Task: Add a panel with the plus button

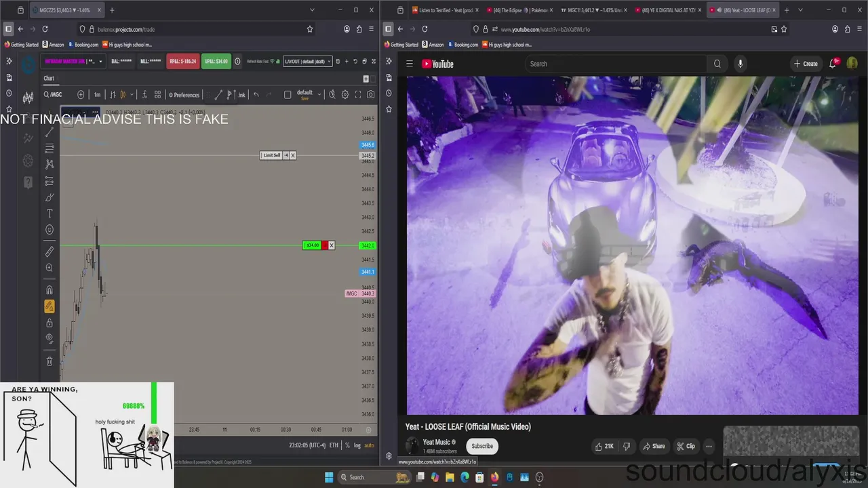Action: coord(366,79)
